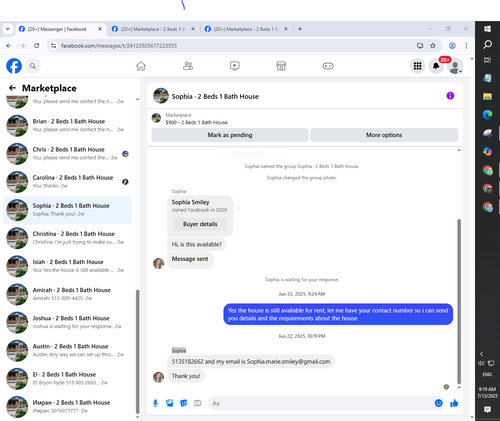Open Joshua - 2 Beds 1 Bath House chat
Image resolution: width=500 pixels, height=421 pixels.
coord(68,322)
